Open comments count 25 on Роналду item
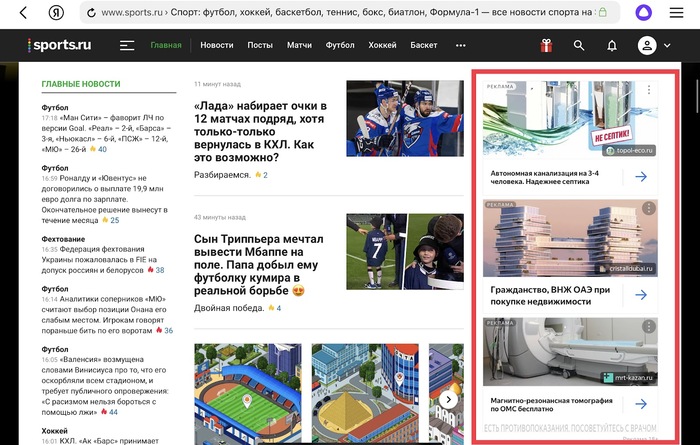This screenshot has height=445, width=700. pyautogui.click(x=115, y=220)
